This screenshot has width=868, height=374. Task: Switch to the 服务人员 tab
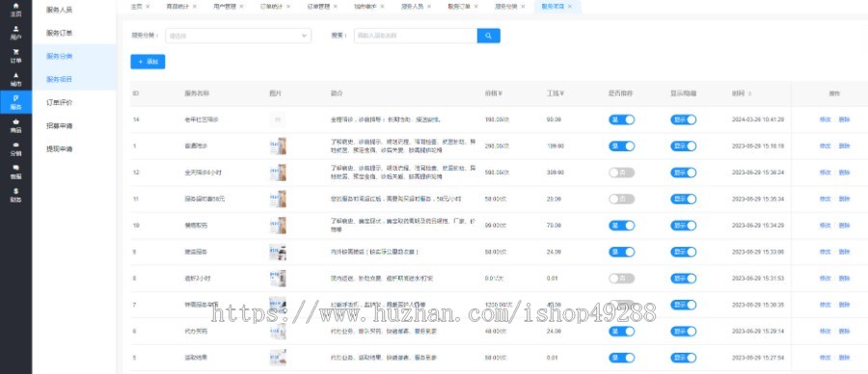click(413, 7)
